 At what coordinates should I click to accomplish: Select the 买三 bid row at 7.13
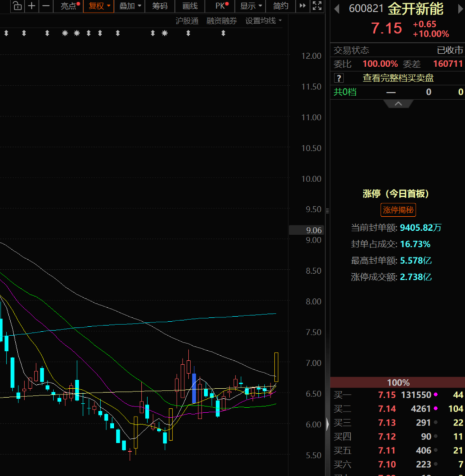pyautogui.click(x=397, y=422)
